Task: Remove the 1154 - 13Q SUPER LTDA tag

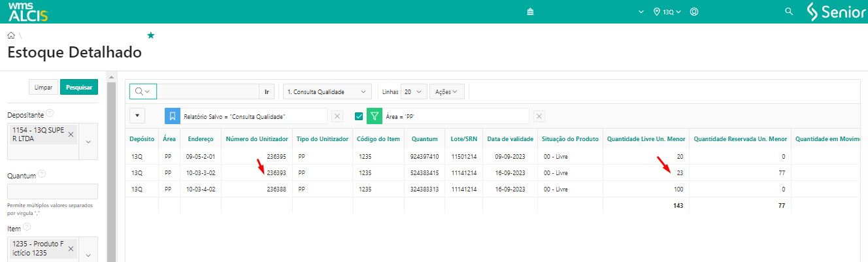Action: [x=71, y=135]
